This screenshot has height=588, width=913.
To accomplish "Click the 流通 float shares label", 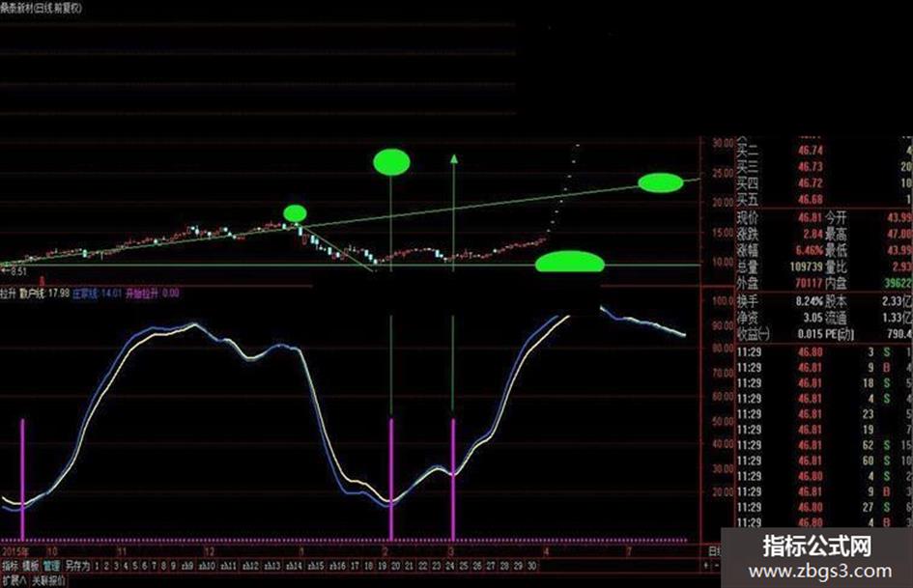I will 836,318.
